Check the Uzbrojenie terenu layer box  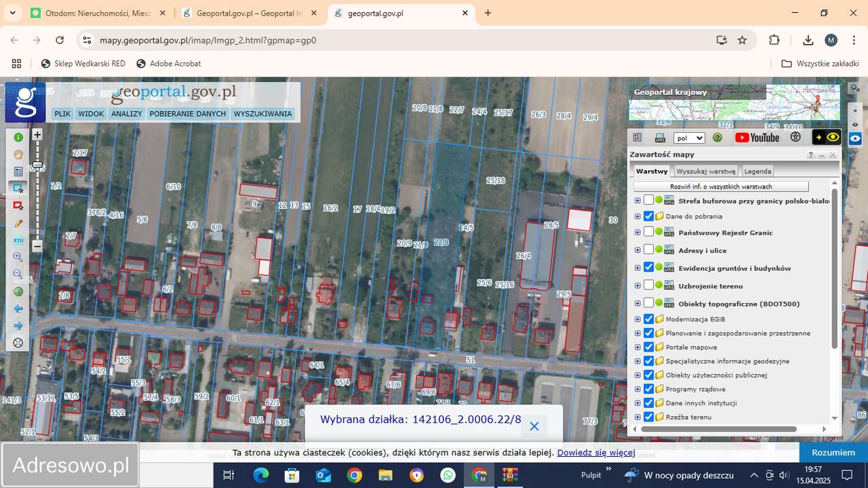tap(649, 285)
